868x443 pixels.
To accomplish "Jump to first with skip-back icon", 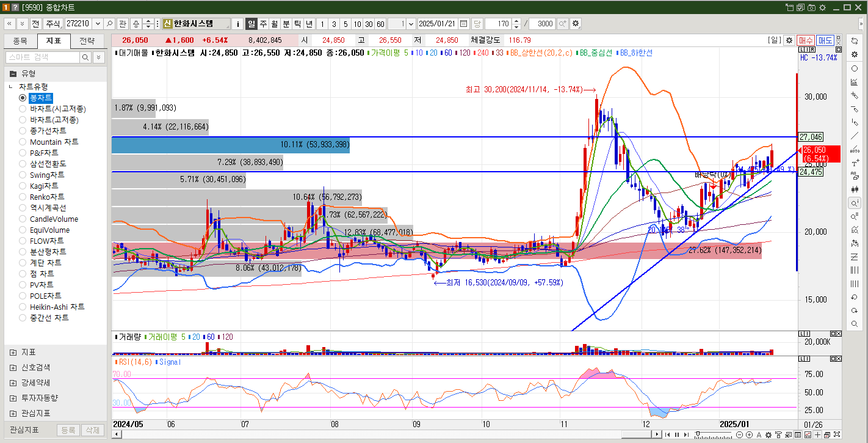I will tap(667, 434).
